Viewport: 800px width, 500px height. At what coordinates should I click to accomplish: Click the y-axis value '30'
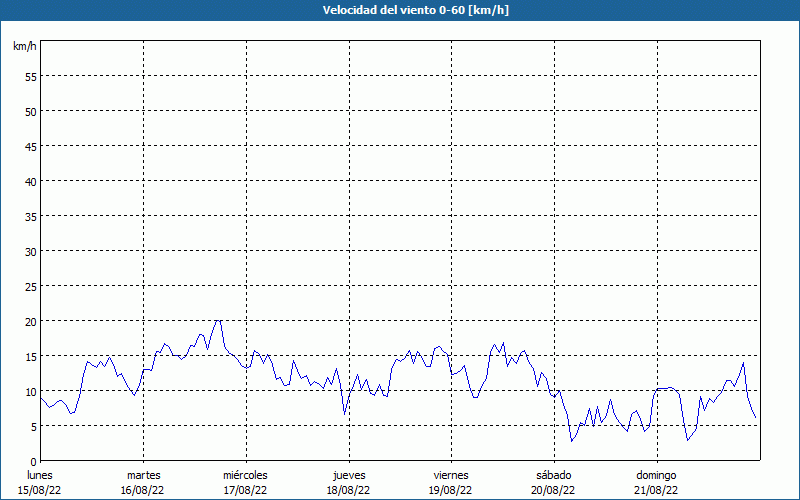[x=31, y=252]
